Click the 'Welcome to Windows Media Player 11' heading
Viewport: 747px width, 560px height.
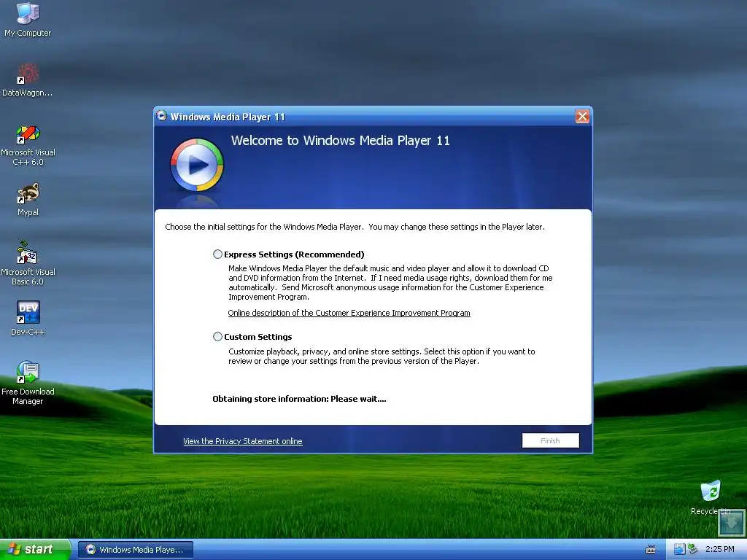[340, 141]
